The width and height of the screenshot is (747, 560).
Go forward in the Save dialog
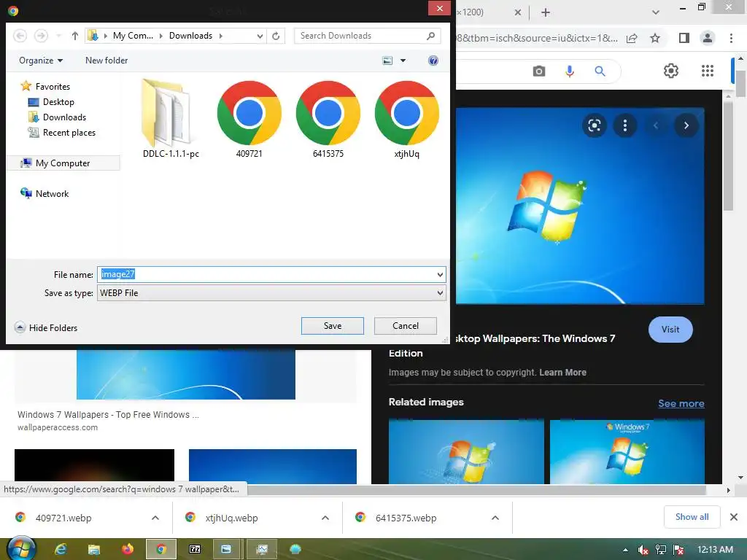click(x=41, y=36)
